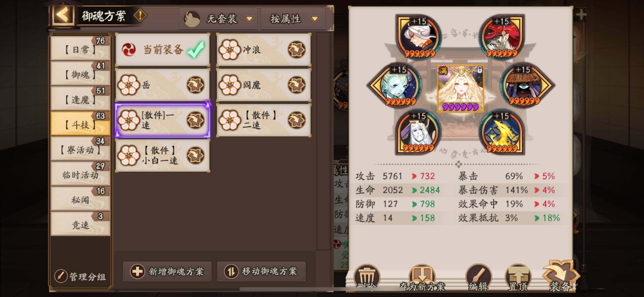The height and width of the screenshot is (297, 644).
Task: Go back using the arrow button
Action: click(62, 15)
